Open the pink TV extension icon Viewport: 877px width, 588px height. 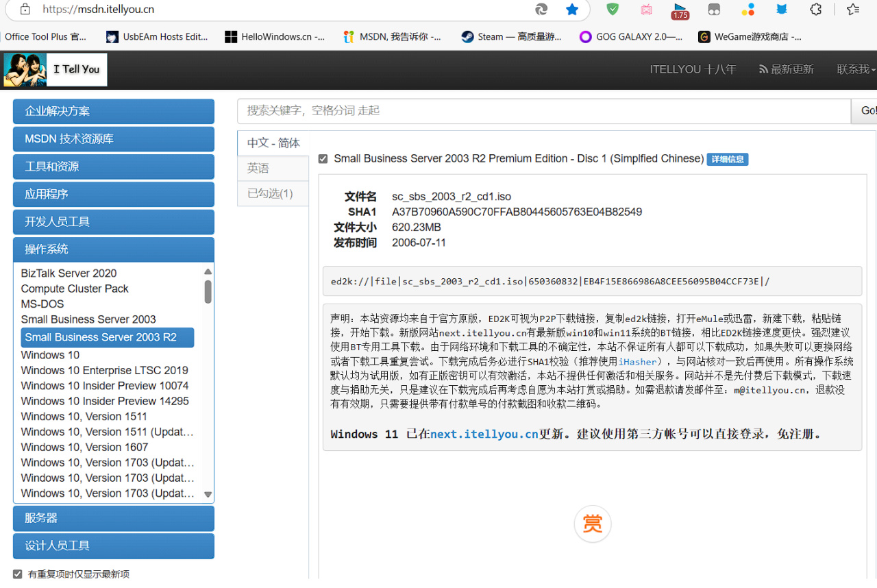pos(646,9)
